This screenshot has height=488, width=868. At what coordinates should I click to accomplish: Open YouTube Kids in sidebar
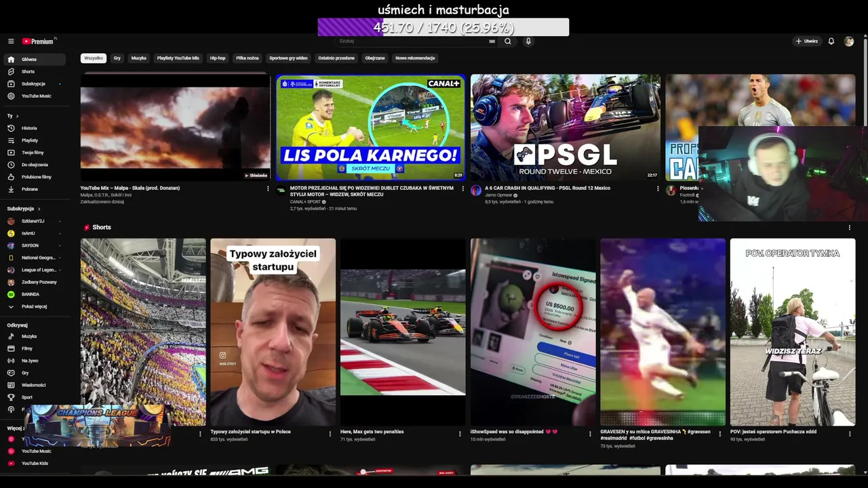[x=36, y=464]
